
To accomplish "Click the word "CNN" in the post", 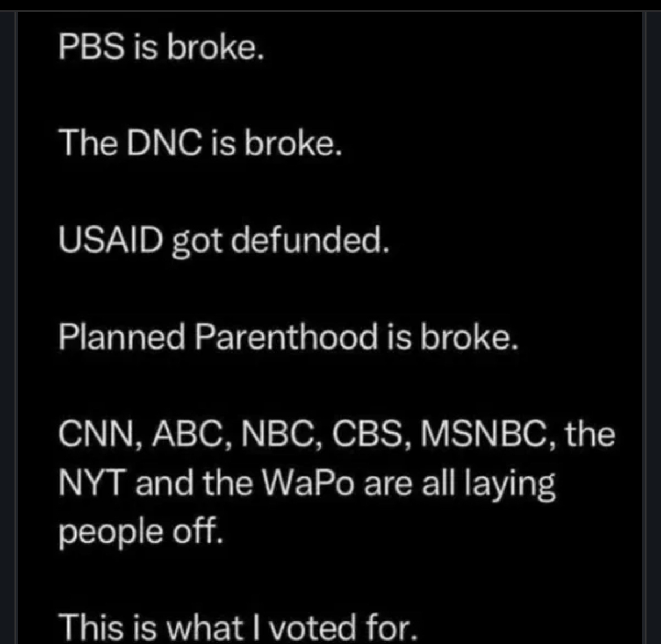I will (x=94, y=435).
